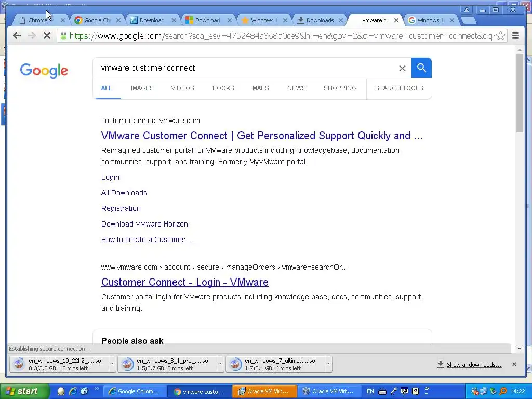Screen dimensions: 532x399
Task: Select the All search filter
Action: pos(107,88)
